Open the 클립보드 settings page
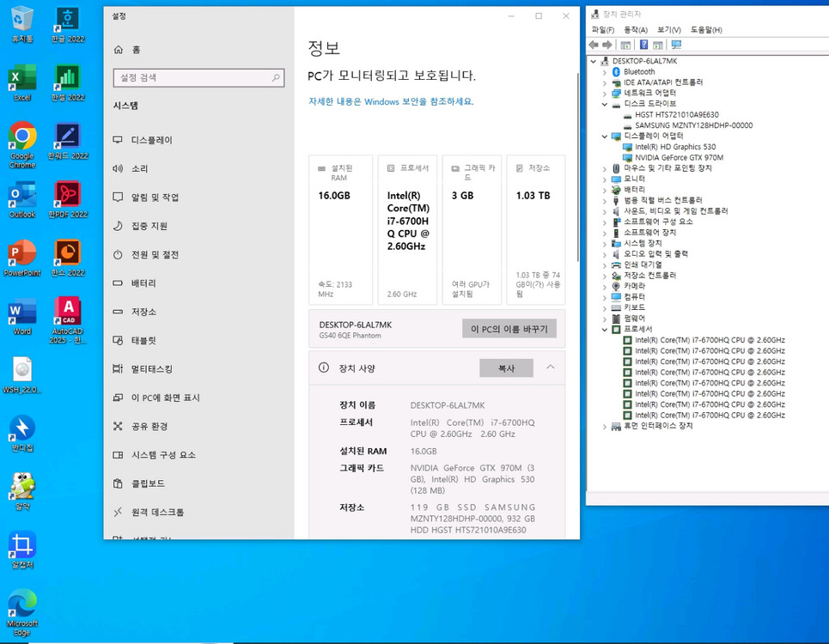The width and height of the screenshot is (829, 644). coord(198,483)
